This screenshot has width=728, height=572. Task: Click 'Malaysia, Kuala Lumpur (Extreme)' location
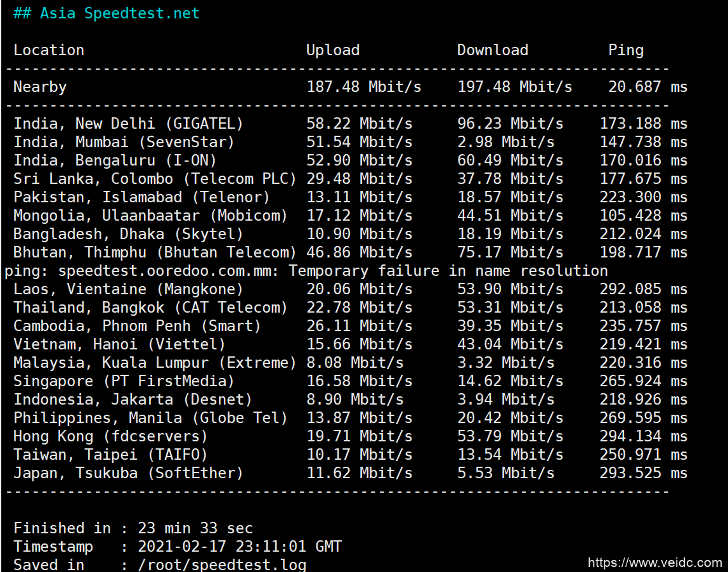tap(155, 363)
